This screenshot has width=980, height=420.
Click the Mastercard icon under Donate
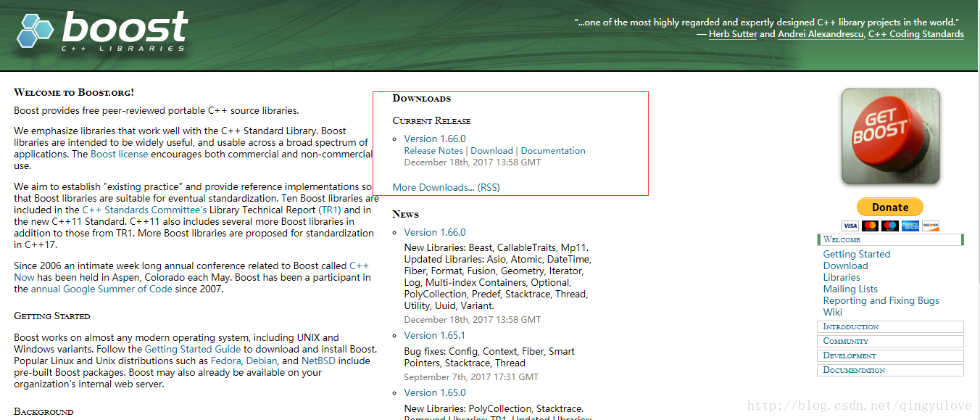[871, 226]
